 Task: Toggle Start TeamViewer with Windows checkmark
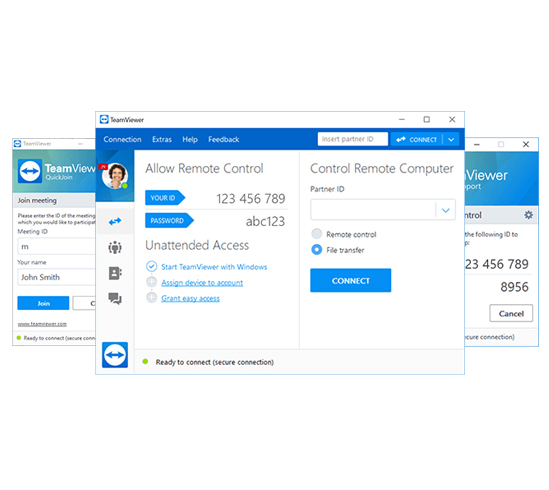click(151, 267)
